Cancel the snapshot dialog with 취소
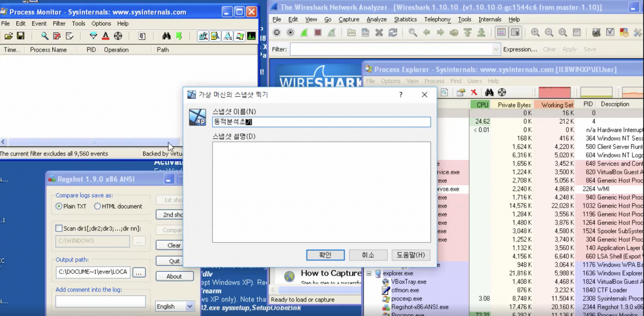Image resolution: width=644 pixels, height=316 pixels. [x=368, y=255]
